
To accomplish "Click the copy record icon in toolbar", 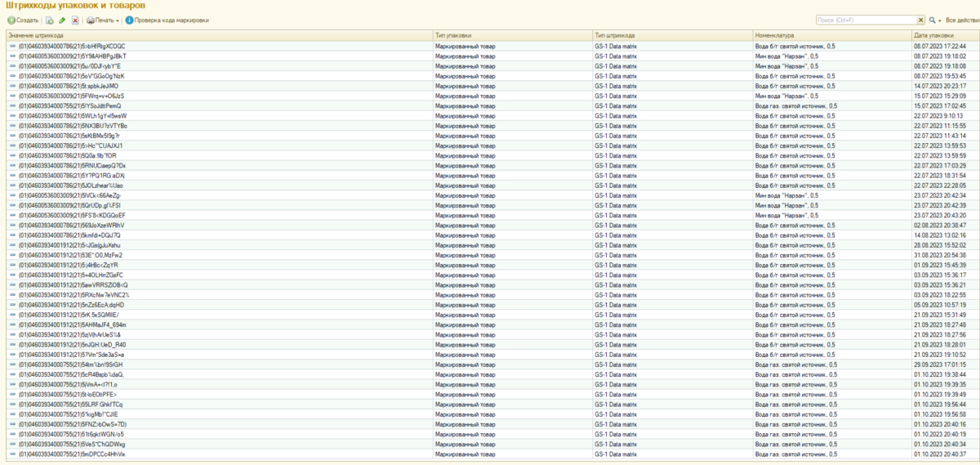I will click(50, 20).
